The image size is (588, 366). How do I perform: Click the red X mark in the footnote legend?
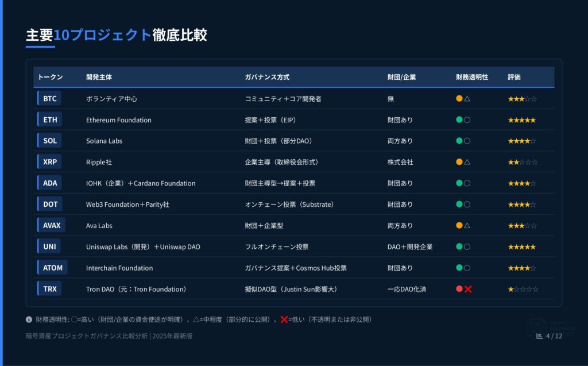coord(284,319)
